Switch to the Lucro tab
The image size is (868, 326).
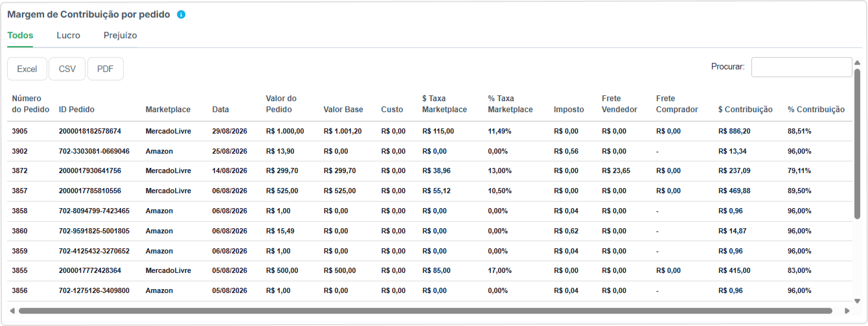(x=69, y=36)
